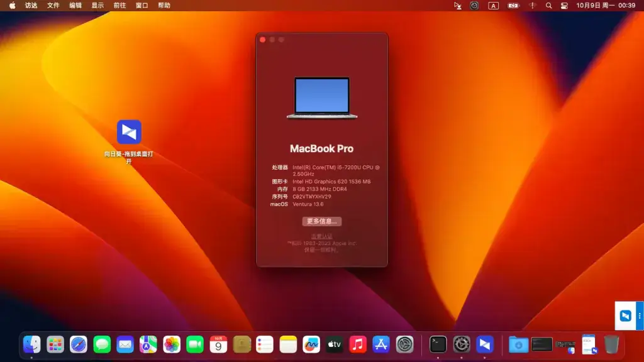
Task: Open Contacts app in the Dock
Action: [x=241, y=344]
